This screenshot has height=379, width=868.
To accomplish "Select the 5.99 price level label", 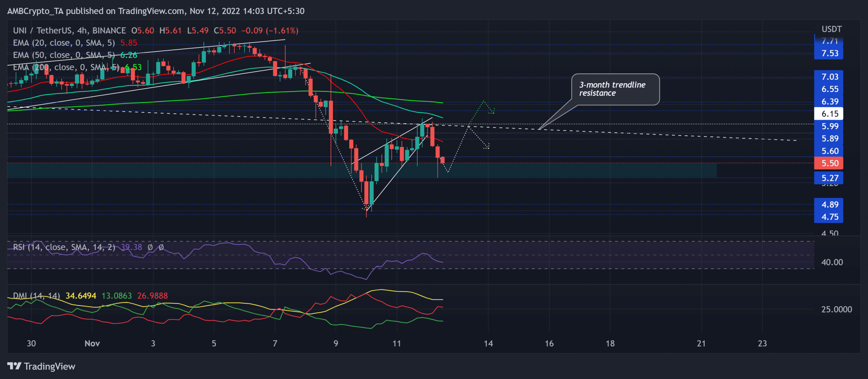I will coord(829,126).
